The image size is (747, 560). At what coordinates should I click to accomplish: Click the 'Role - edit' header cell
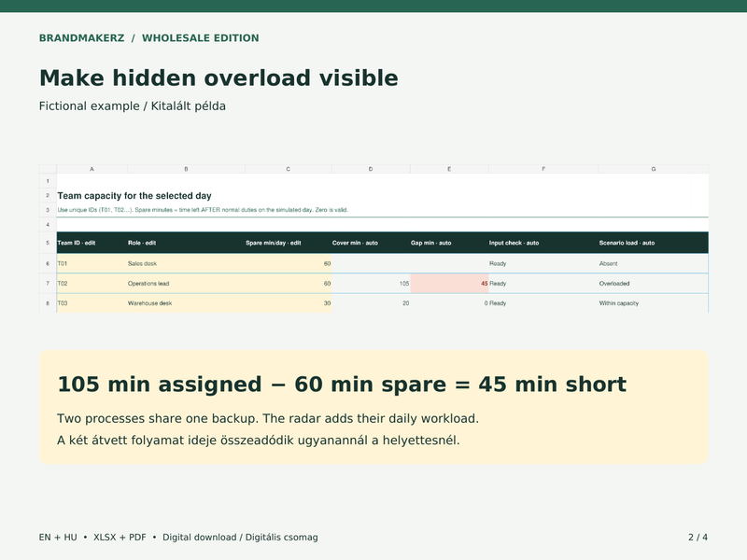[x=186, y=243]
